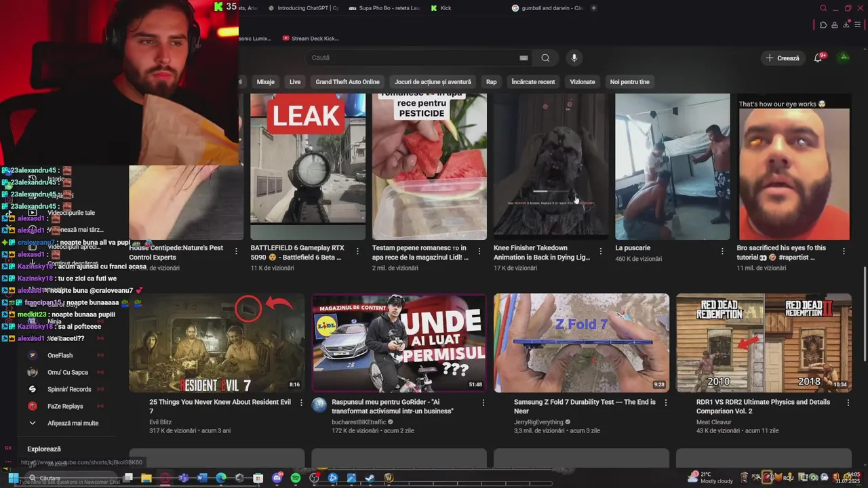Open Steam from the taskbar
The width and height of the screenshot is (868, 488).
(370, 478)
